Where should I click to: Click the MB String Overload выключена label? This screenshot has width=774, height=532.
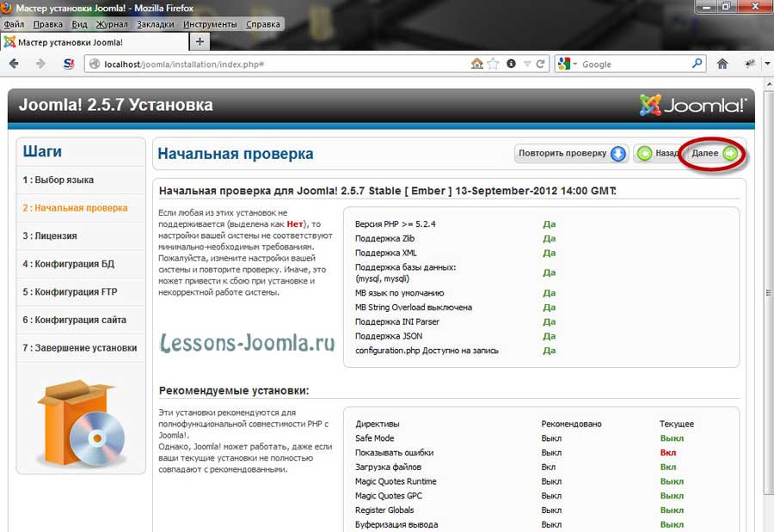(414, 308)
